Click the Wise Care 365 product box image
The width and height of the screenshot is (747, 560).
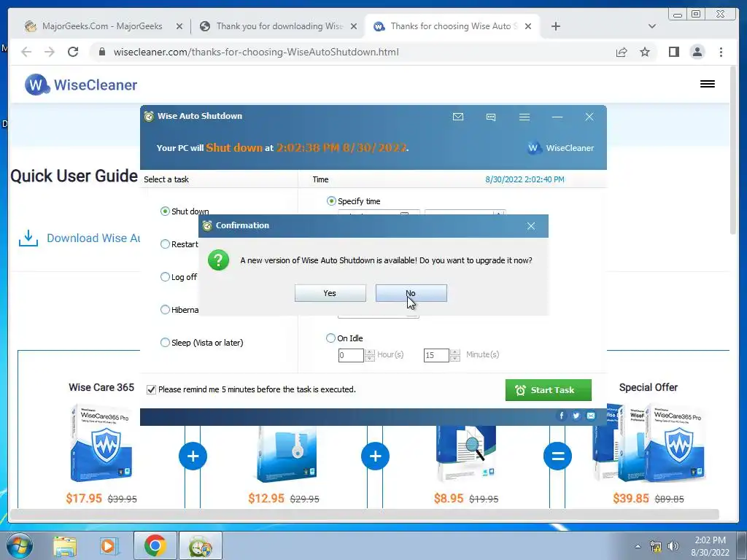101,443
